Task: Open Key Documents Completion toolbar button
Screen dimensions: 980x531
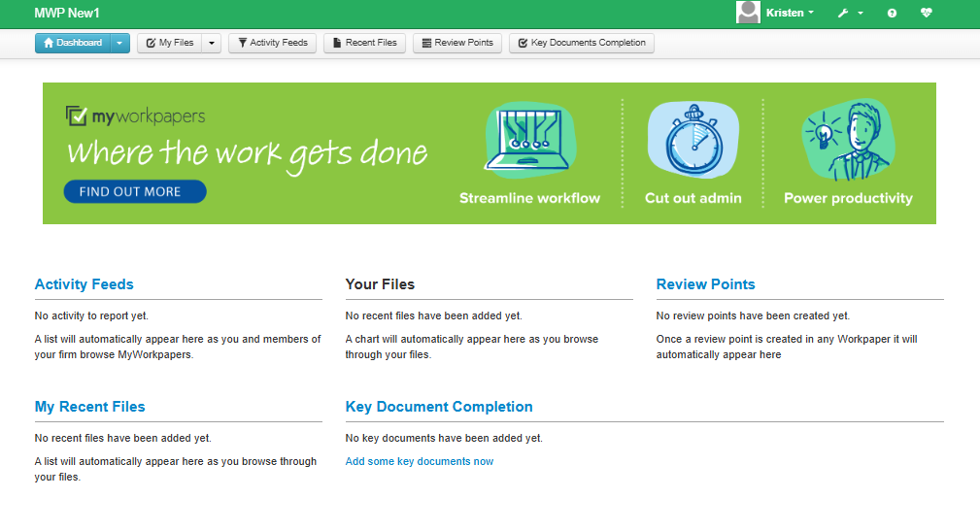Action: coord(582,43)
